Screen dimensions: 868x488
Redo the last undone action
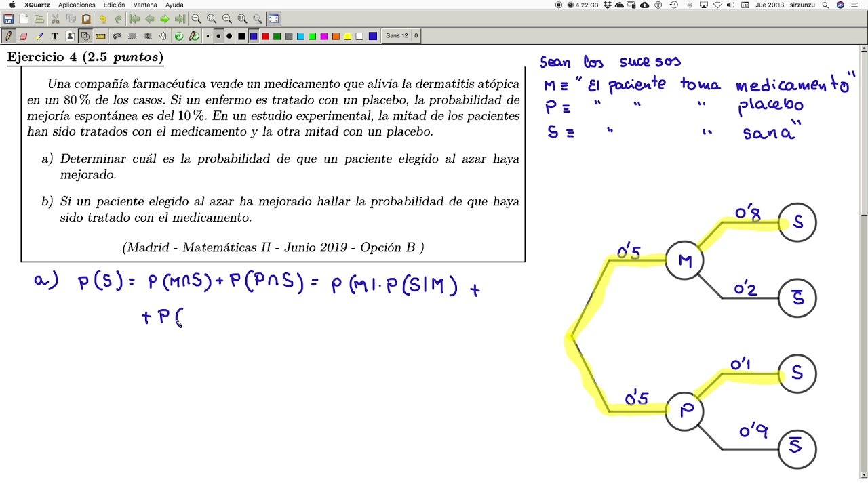click(x=118, y=19)
